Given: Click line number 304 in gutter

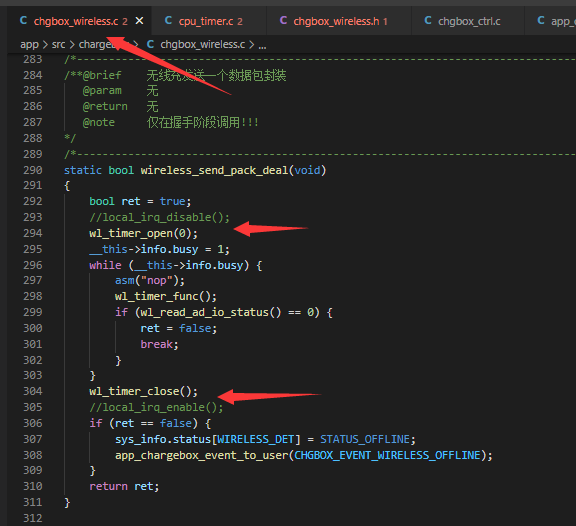Looking at the screenshot, I should tap(33, 391).
